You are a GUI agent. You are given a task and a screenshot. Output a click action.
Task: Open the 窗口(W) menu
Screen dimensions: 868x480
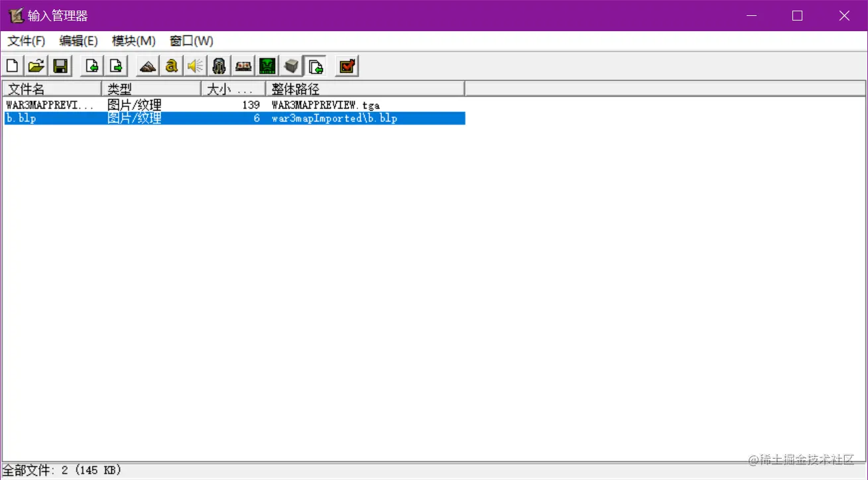(x=192, y=41)
